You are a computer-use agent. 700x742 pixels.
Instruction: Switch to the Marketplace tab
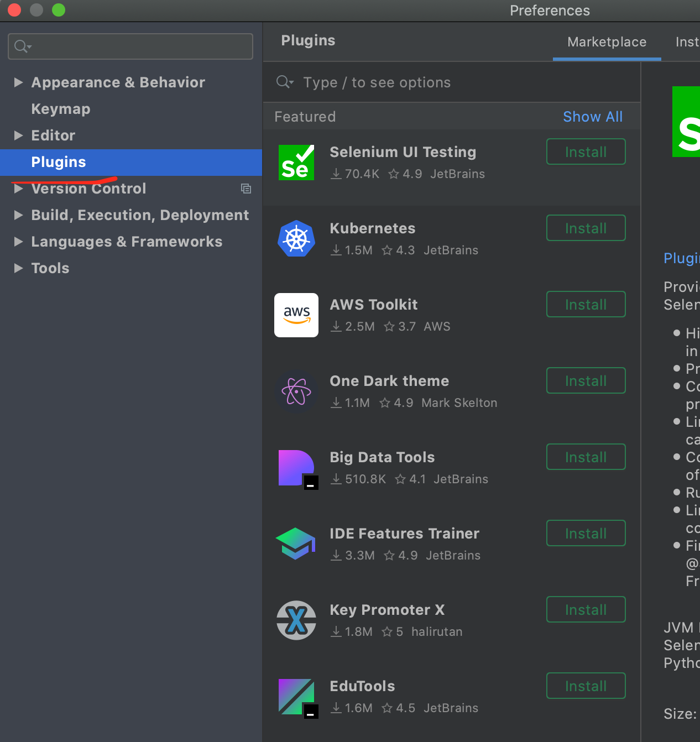(x=607, y=42)
